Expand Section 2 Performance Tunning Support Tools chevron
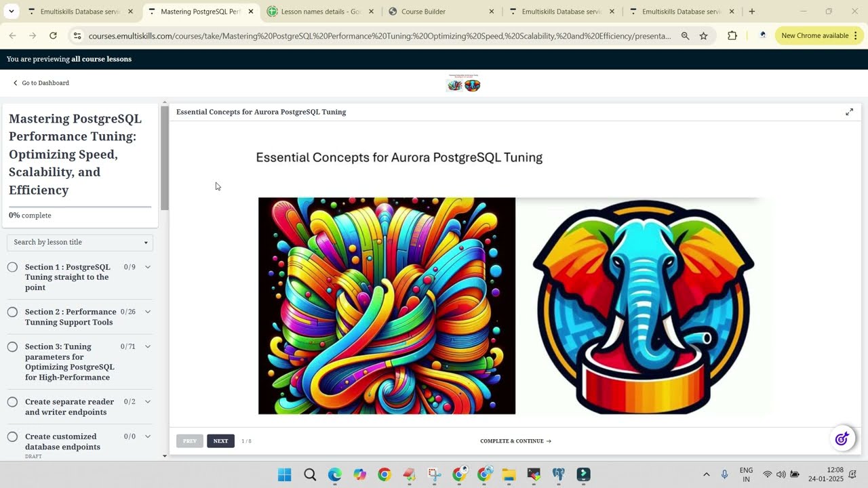868x488 pixels. tap(147, 312)
